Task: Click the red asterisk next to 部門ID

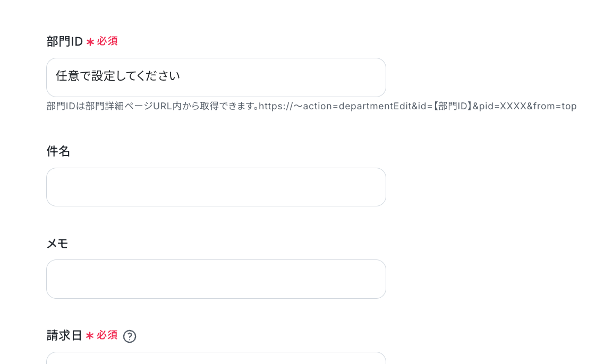Action: tap(90, 42)
